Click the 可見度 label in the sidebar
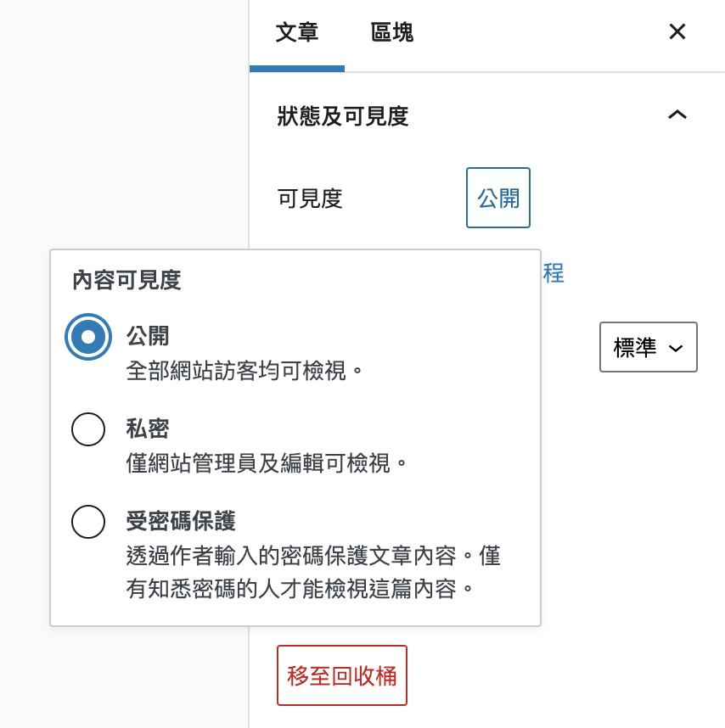 coord(310,199)
